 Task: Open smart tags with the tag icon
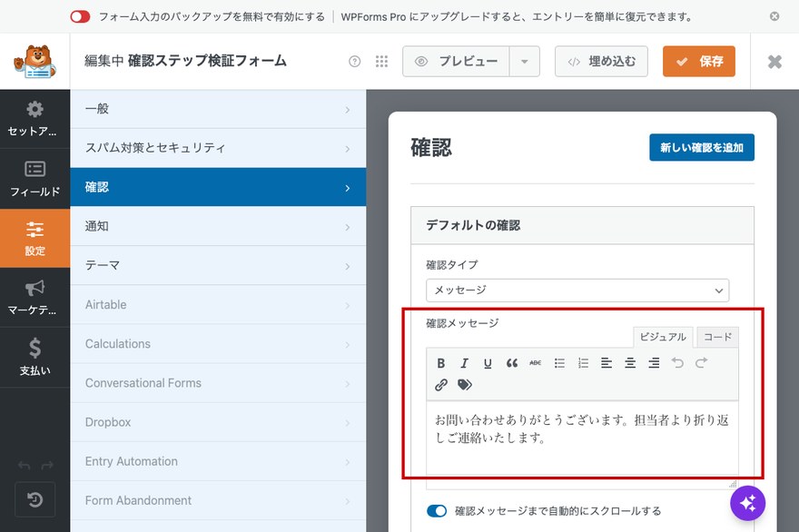click(464, 385)
